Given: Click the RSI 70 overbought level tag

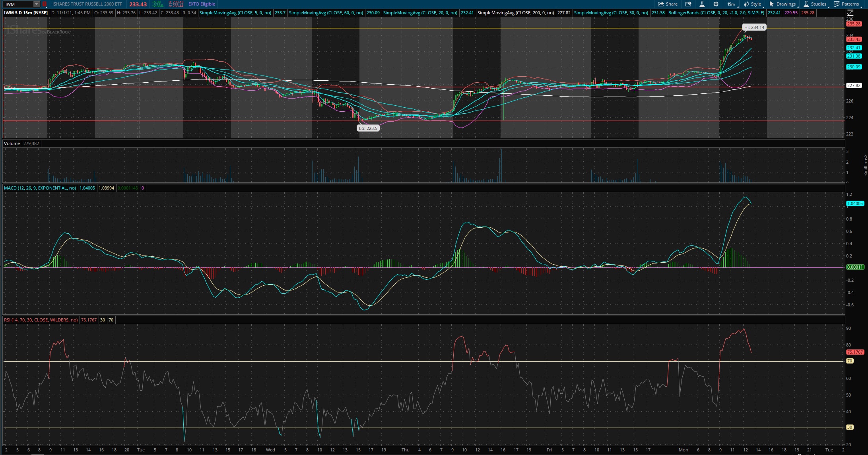Looking at the screenshot, I should [x=850, y=361].
